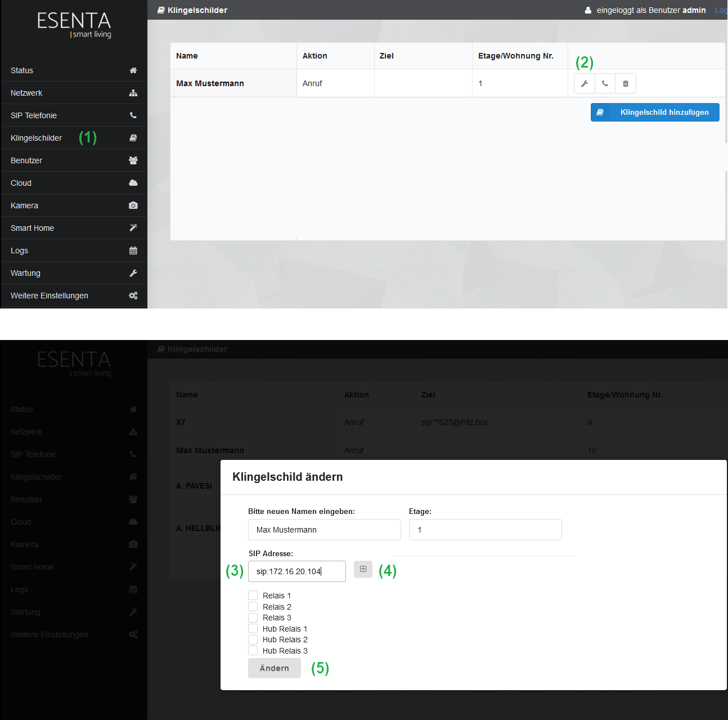Click the user icon beside the login status

588,10
